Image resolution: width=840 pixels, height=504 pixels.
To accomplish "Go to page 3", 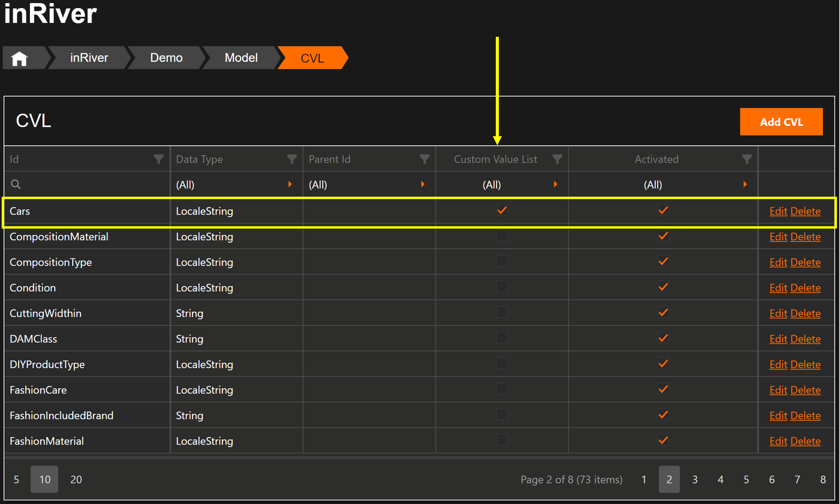I will (695, 480).
